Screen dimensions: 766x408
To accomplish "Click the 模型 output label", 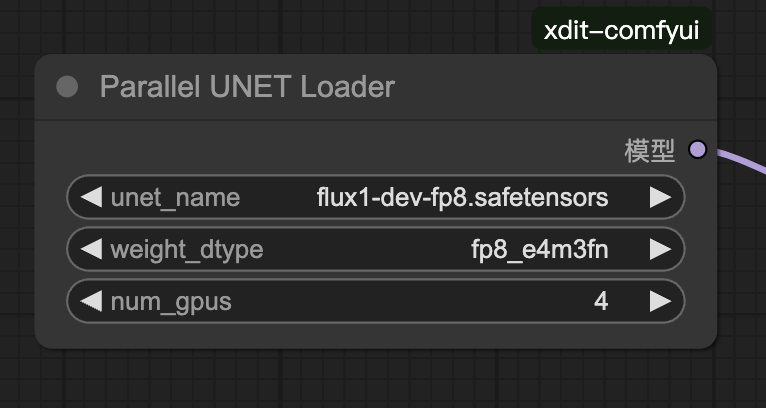I will tap(650, 151).
